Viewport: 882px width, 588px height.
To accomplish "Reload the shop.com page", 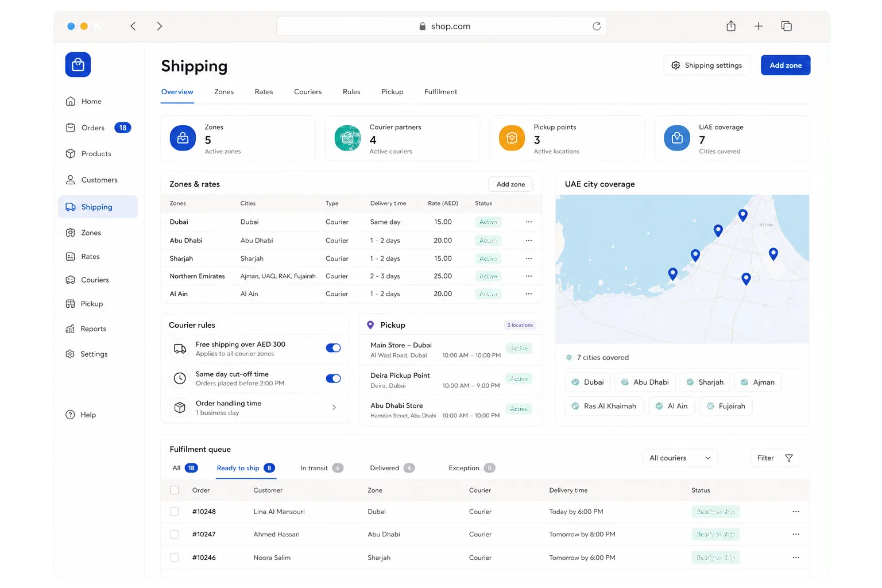I will (597, 26).
